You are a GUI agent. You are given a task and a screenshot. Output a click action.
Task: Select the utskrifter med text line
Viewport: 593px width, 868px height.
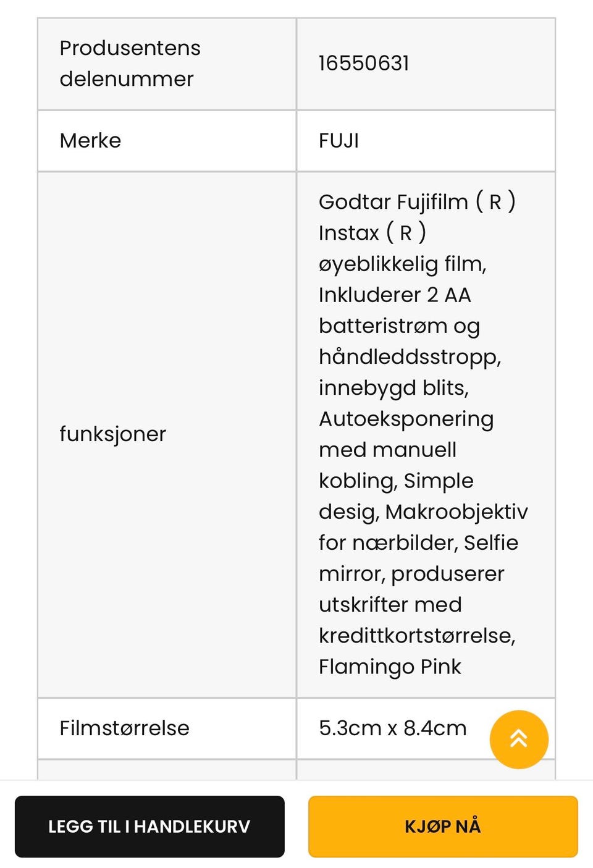390,605
